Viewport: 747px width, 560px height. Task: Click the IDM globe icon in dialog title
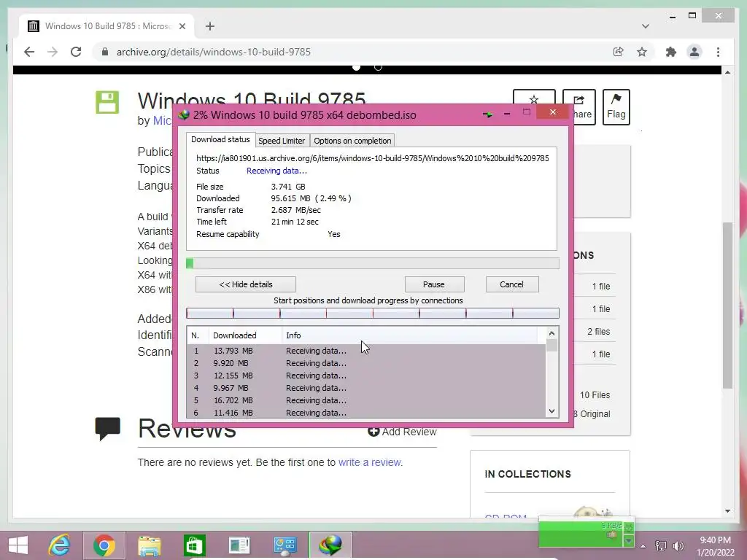pos(183,114)
